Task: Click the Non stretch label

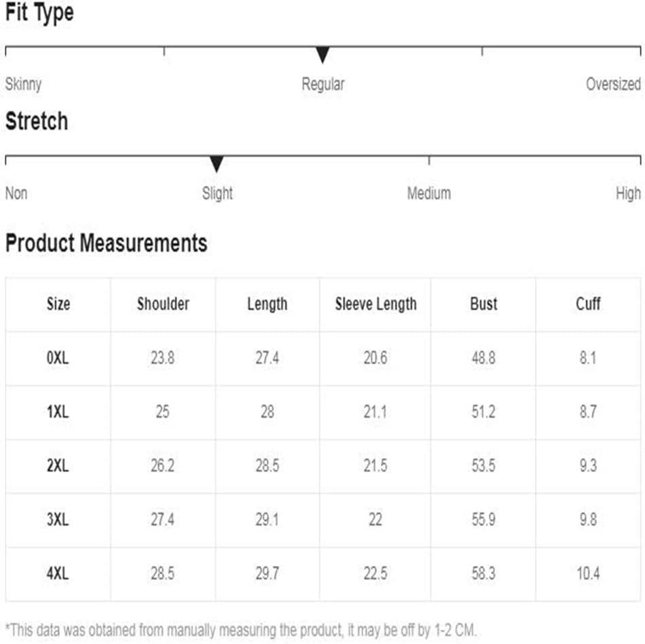Action: tap(16, 193)
